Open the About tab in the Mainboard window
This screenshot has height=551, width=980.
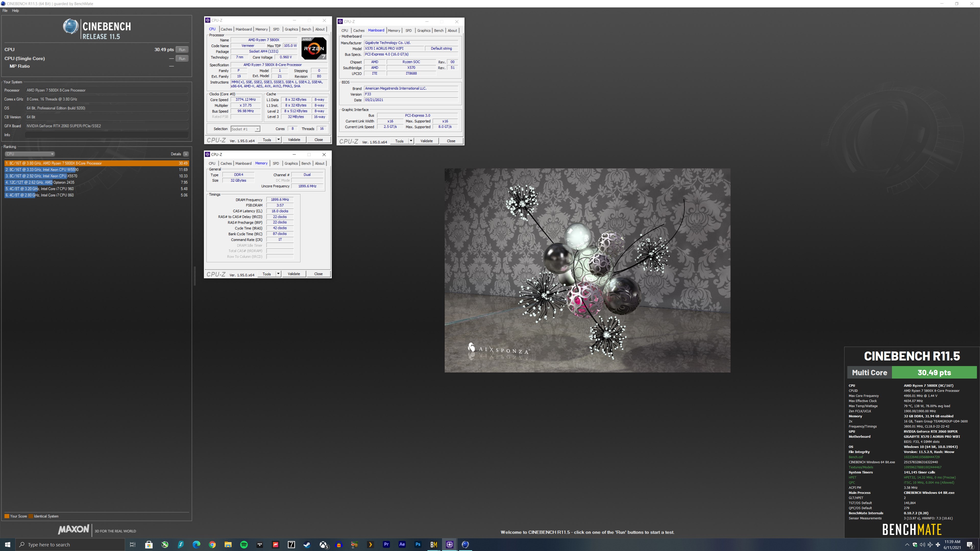click(452, 30)
